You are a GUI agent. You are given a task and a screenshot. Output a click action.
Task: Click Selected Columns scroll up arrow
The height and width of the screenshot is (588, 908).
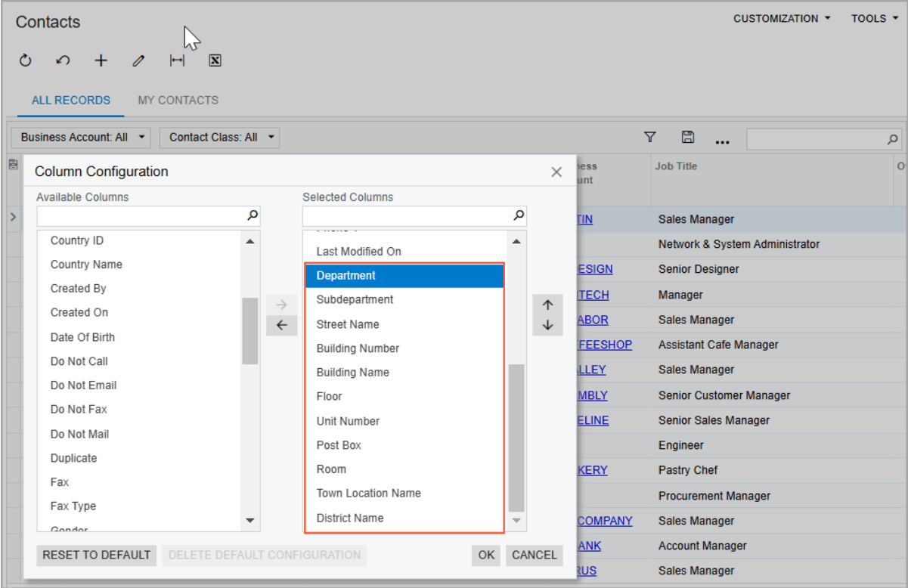click(516, 241)
